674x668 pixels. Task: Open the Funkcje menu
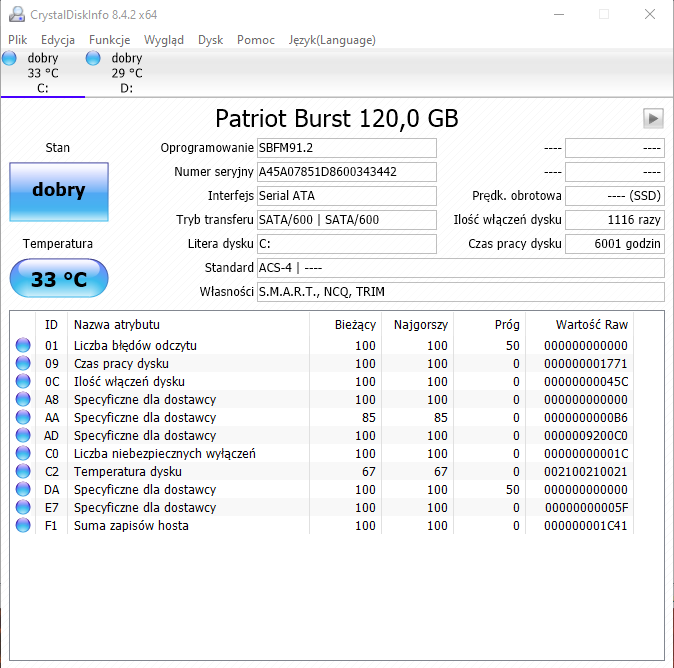pyautogui.click(x=109, y=40)
